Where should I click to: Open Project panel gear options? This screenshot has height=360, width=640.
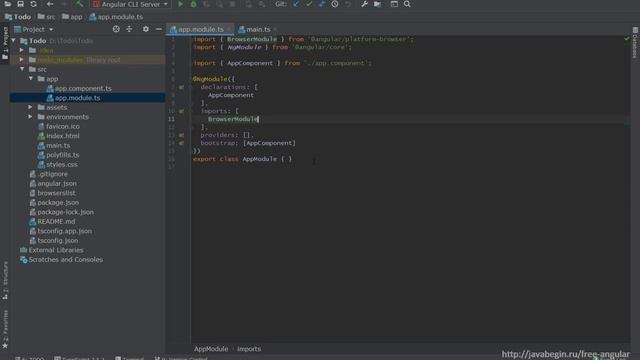[x=146, y=29]
